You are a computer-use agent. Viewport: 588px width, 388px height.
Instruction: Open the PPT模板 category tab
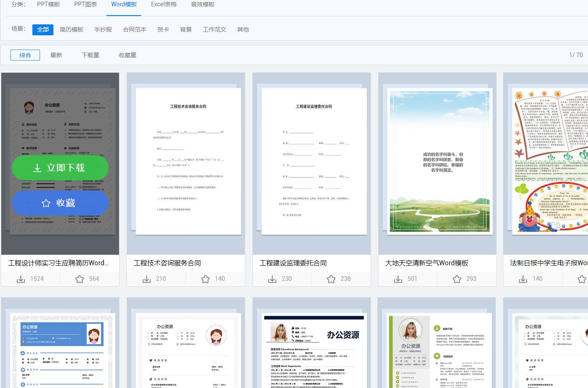click(x=48, y=4)
